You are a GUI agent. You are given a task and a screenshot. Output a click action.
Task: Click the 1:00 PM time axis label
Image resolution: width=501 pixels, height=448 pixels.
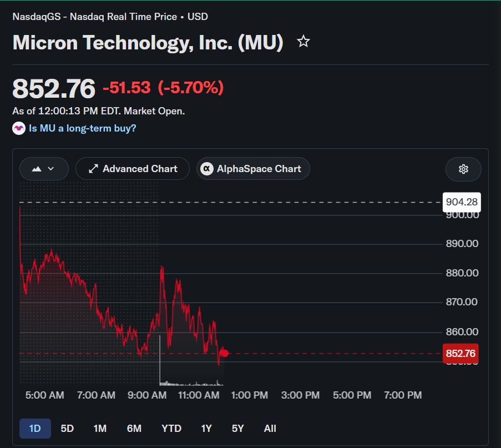pyautogui.click(x=250, y=395)
